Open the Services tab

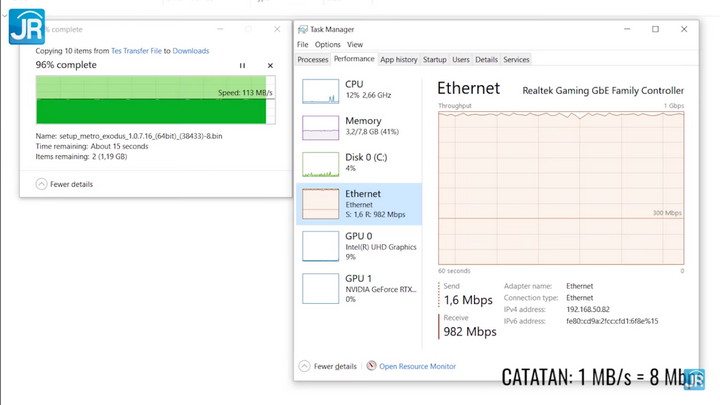point(516,60)
